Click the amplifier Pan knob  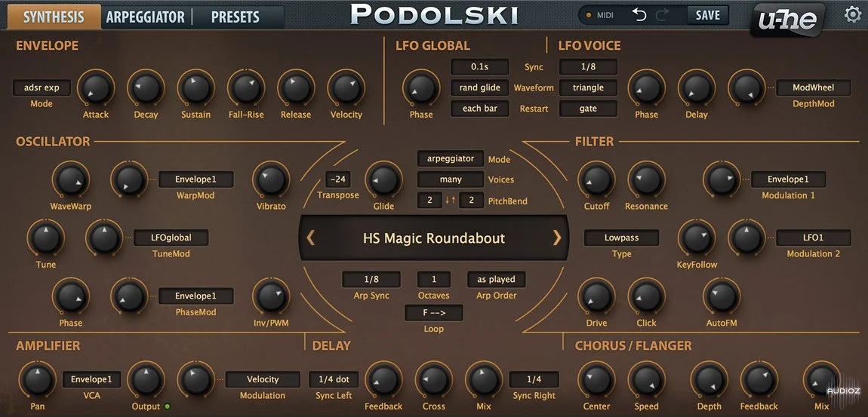pos(38,380)
